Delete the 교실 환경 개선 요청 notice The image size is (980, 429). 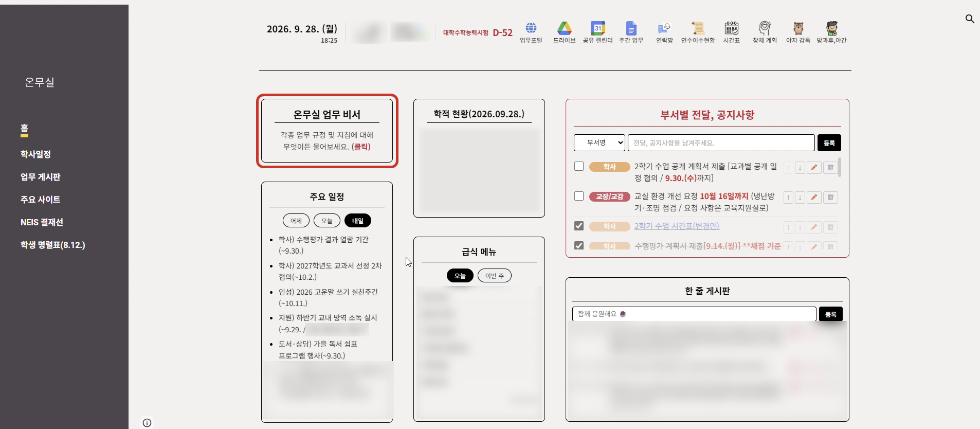tap(830, 197)
